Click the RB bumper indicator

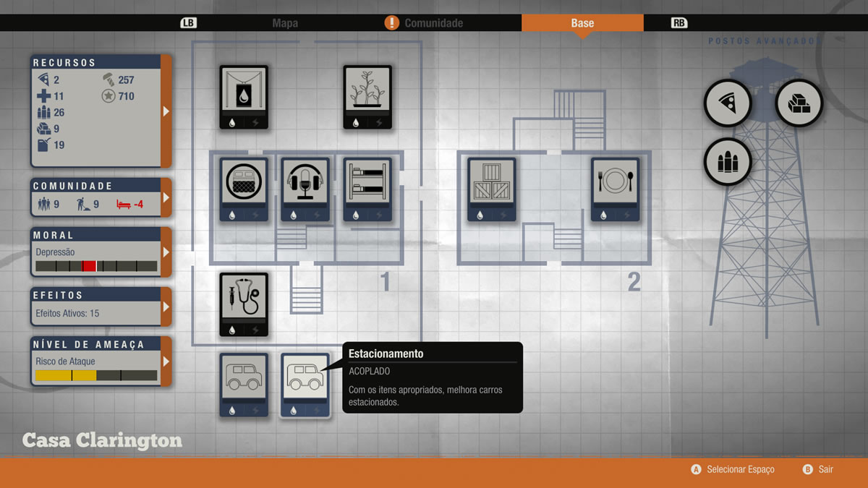point(679,23)
